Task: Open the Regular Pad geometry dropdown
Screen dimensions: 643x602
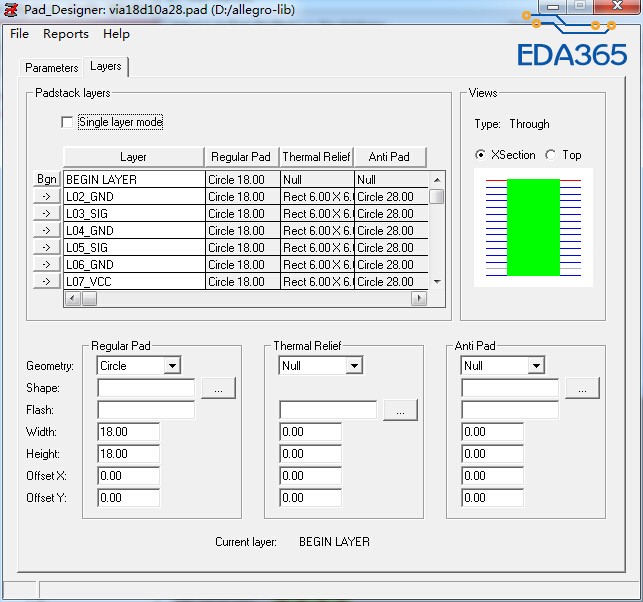Action: [x=172, y=365]
